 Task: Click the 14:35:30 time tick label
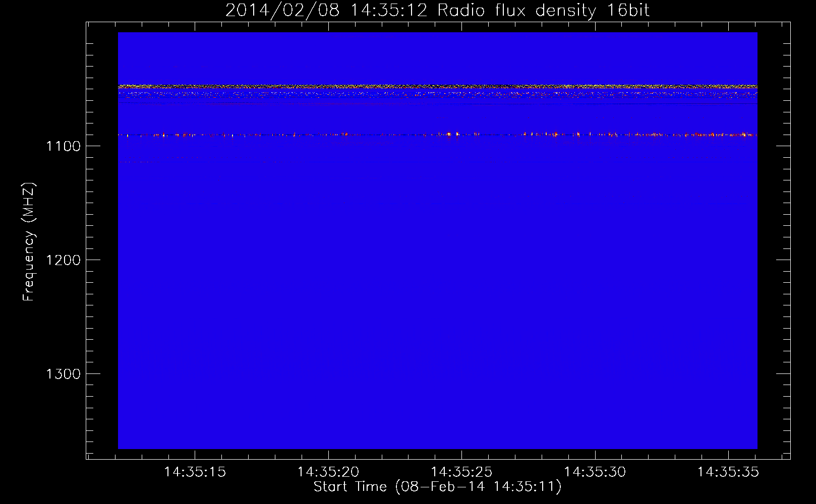pos(595,472)
